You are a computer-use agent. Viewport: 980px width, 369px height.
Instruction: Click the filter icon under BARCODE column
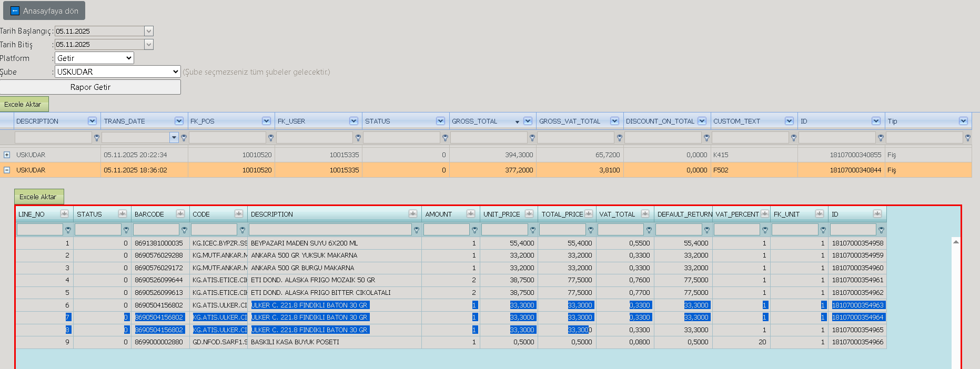184,230
